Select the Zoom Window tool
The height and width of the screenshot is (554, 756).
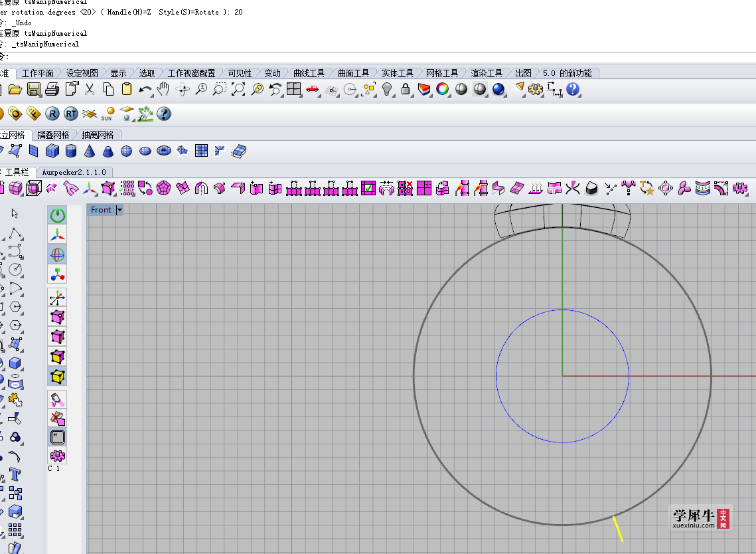point(220,89)
